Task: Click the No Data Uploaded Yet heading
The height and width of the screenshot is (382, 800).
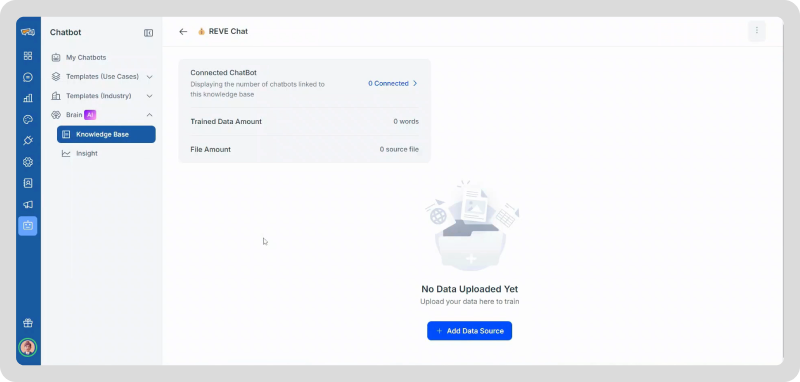Action: click(x=469, y=289)
